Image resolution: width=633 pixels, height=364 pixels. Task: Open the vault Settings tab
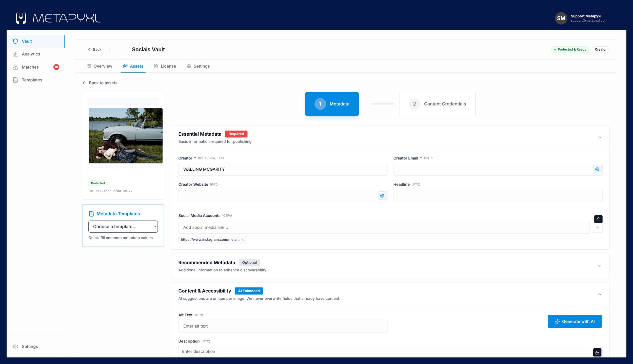pos(198,66)
